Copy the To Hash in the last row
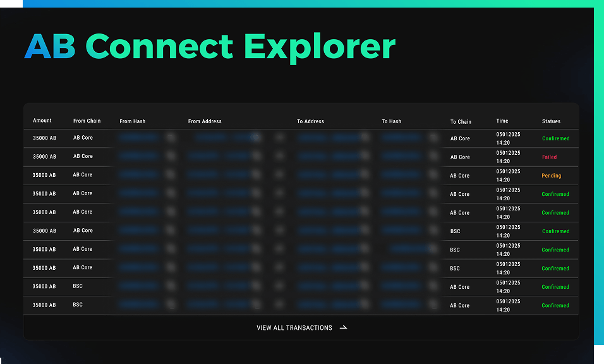This screenshot has width=604, height=364. (x=433, y=305)
